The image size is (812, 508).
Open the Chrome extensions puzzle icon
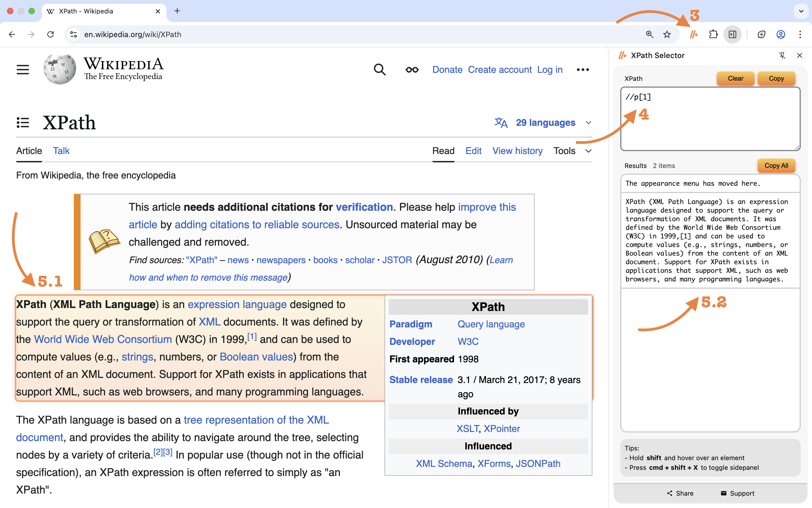pos(713,34)
